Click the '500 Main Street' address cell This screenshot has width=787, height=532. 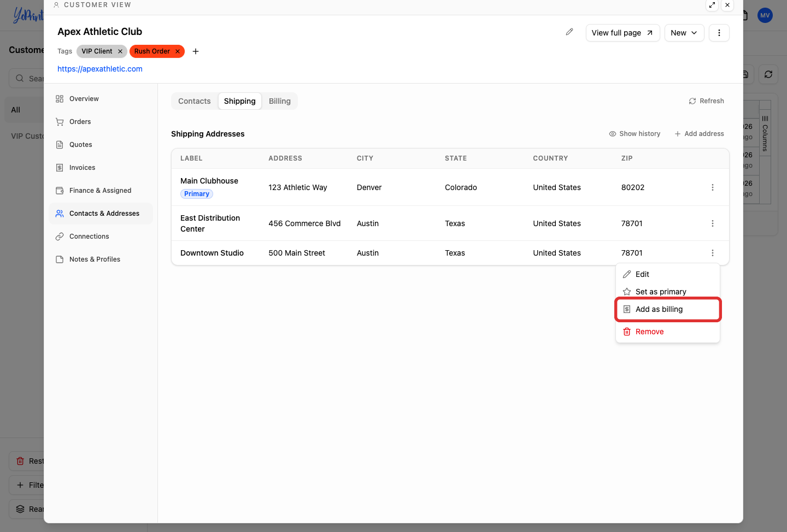297,253
